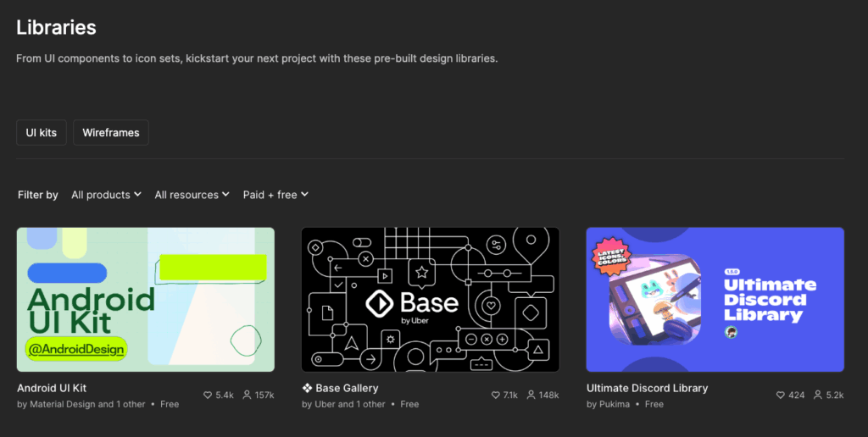Click the component icon beside Base Gallery
This screenshot has height=437, width=868.
coord(307,388)
